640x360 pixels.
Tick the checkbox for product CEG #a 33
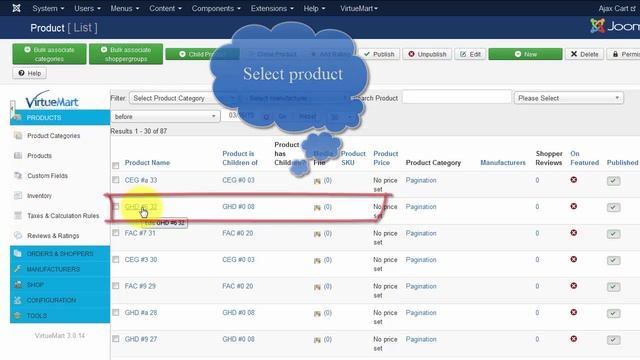point(116,180)
